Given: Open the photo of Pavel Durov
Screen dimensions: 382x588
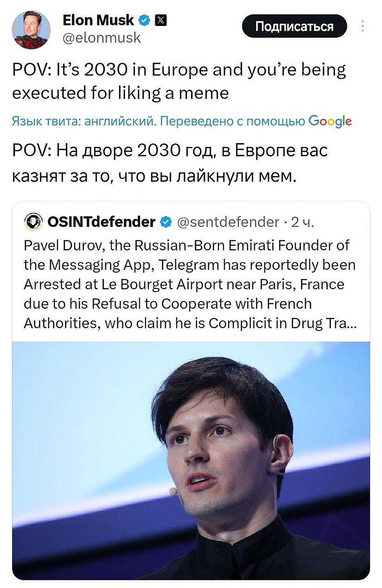Looking at the screenshot, I should [191, 462].
